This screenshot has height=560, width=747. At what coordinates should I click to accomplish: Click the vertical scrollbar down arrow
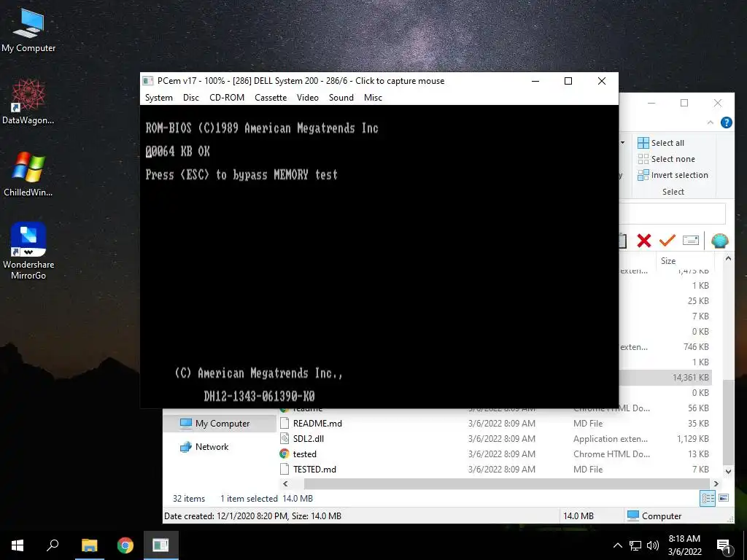(728, 472)
